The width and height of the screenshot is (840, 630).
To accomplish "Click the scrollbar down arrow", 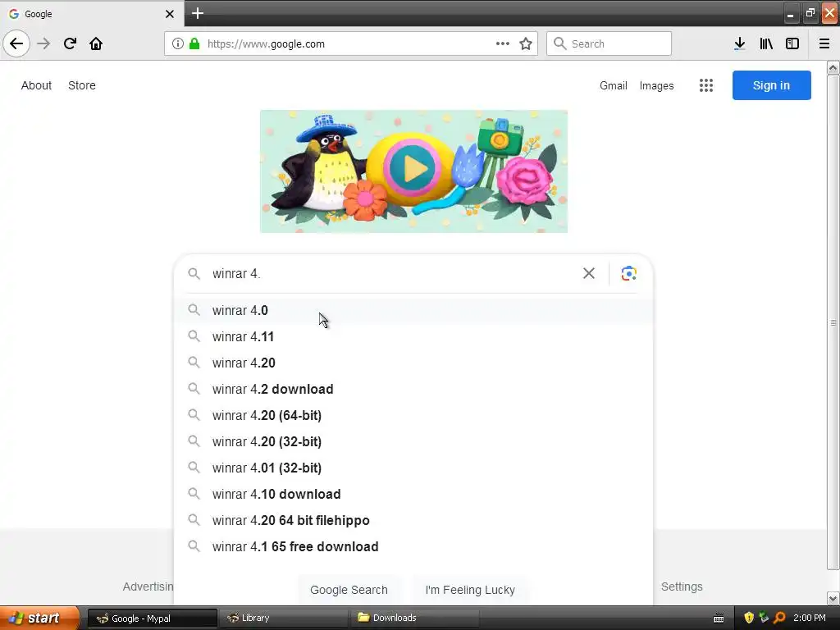I will (x=833, y=598).
